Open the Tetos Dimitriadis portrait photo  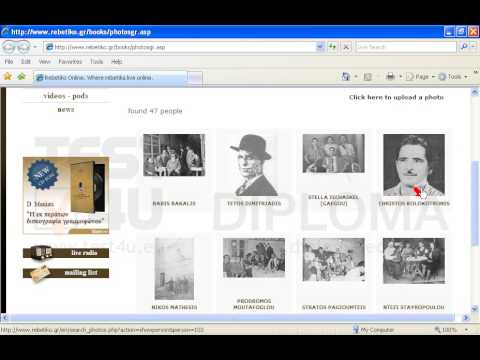[253, 165]
